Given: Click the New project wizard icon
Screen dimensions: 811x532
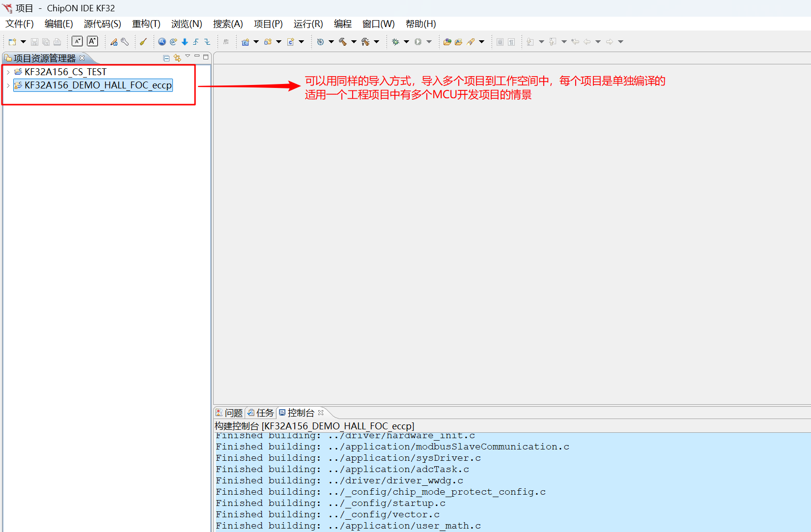Looking at the screenshot, I should pos(12,42).
